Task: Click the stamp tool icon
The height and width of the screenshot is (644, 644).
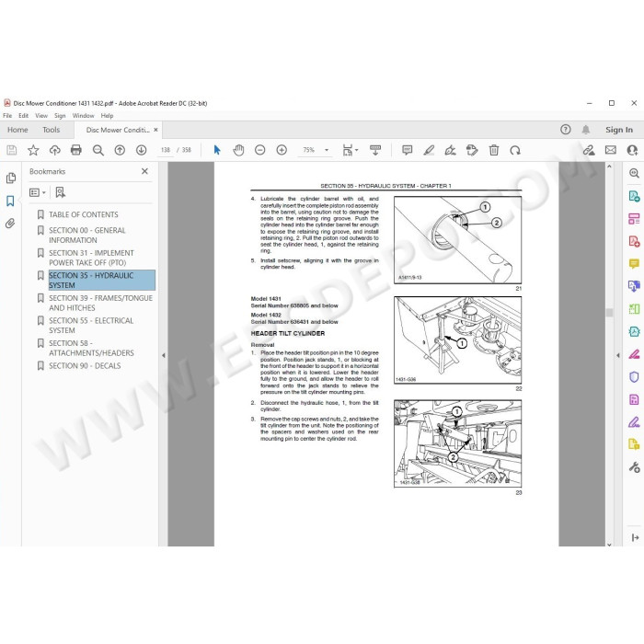Action: [x=472, y=150]
